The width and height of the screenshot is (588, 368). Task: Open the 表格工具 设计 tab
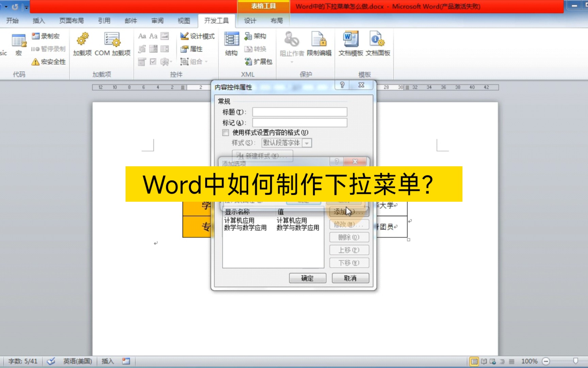pyautogui.click(x=249, y=20)
